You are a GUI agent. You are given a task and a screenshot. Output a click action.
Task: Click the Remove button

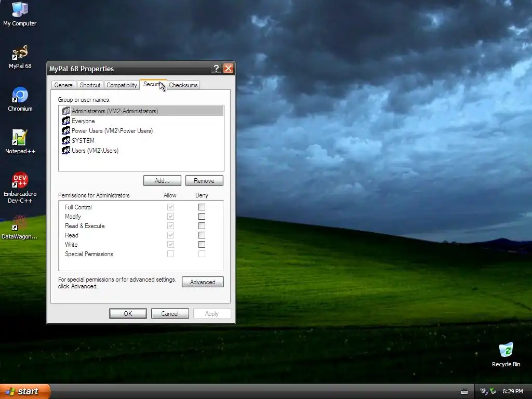point(204,180)
